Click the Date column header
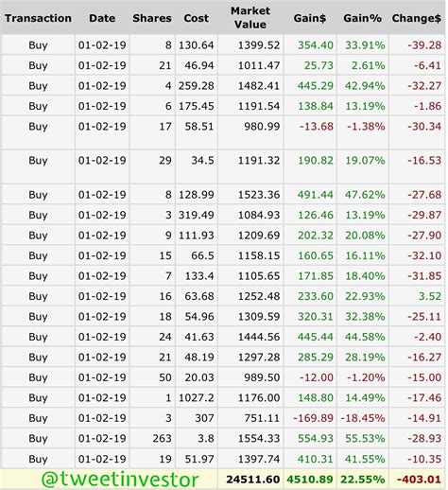The width and height of the screenshot is (448, 490). 102,18
